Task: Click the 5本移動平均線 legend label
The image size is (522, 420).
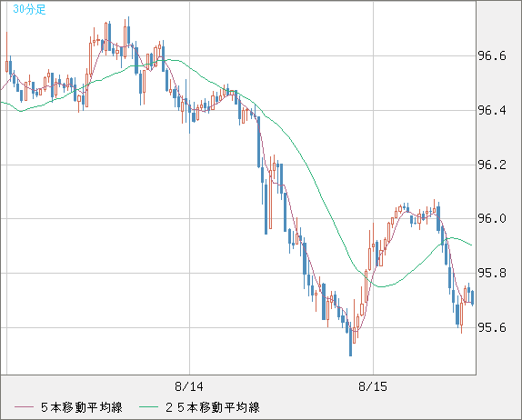Action: pyautogui.click(x=82, y=407)
